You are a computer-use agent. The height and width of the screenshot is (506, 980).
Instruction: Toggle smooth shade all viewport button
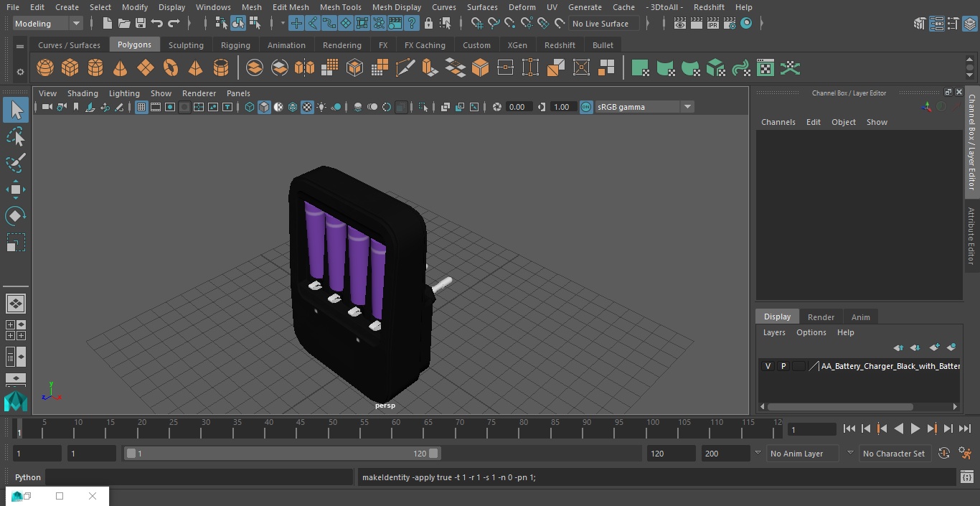pyautogui.click(x=264, y=107)
